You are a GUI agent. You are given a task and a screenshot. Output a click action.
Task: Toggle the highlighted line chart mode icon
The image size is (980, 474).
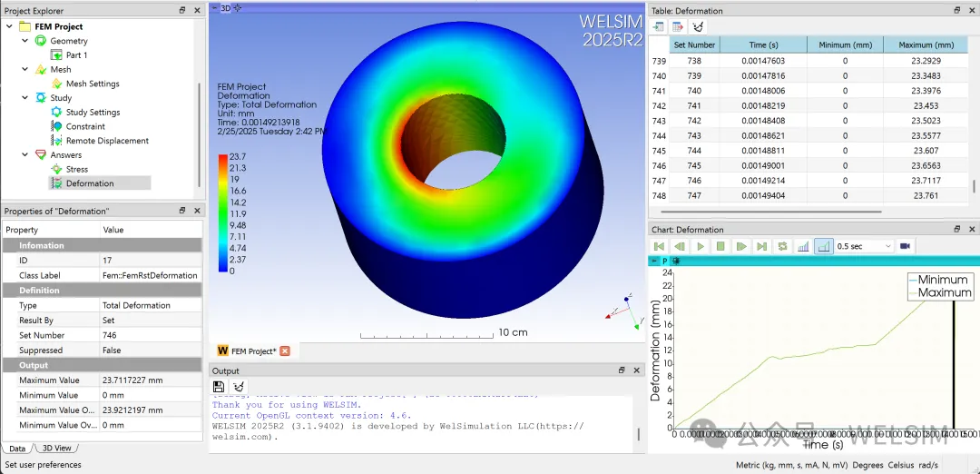824,246
